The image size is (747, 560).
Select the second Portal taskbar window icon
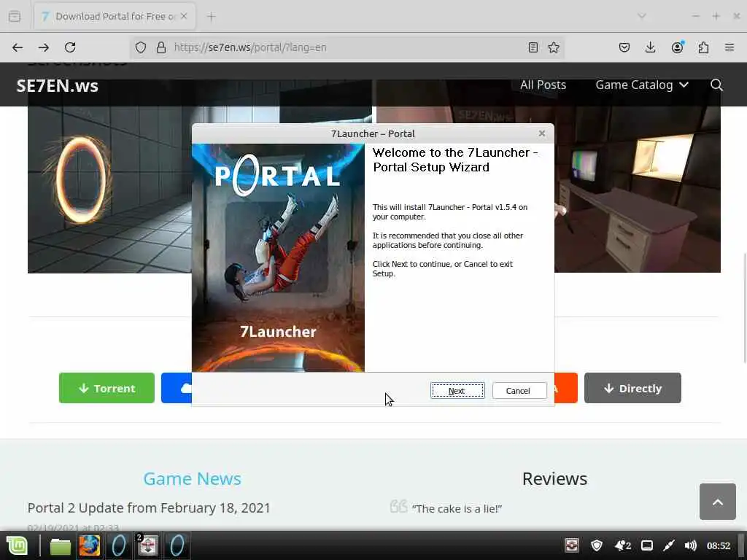pyautogui.click(x=177, y=545)
